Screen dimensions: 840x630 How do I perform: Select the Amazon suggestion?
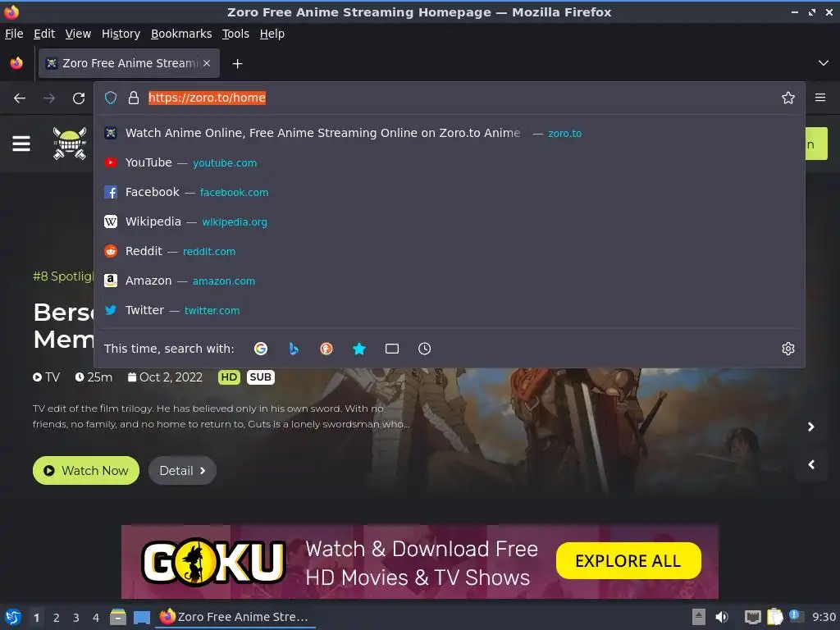(x=449, y=281)
